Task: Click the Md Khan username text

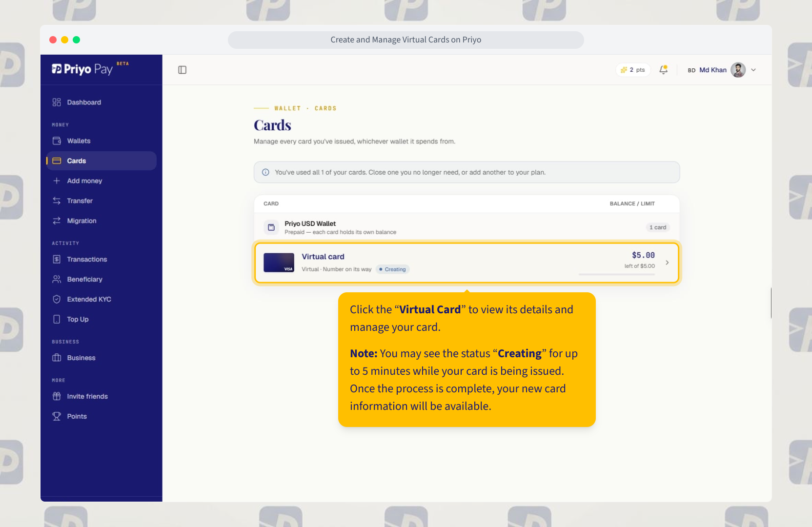Action: [x=713, y=70]
